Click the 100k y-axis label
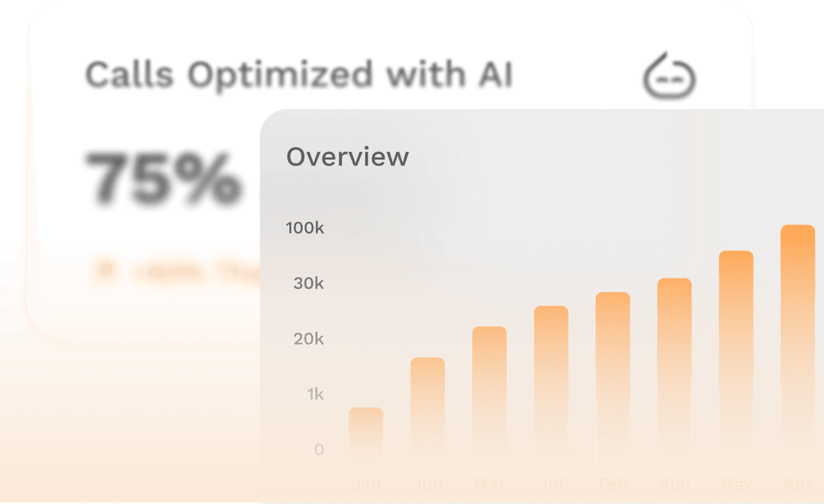Screen dimensions: 824x504 tap(304, 227)
